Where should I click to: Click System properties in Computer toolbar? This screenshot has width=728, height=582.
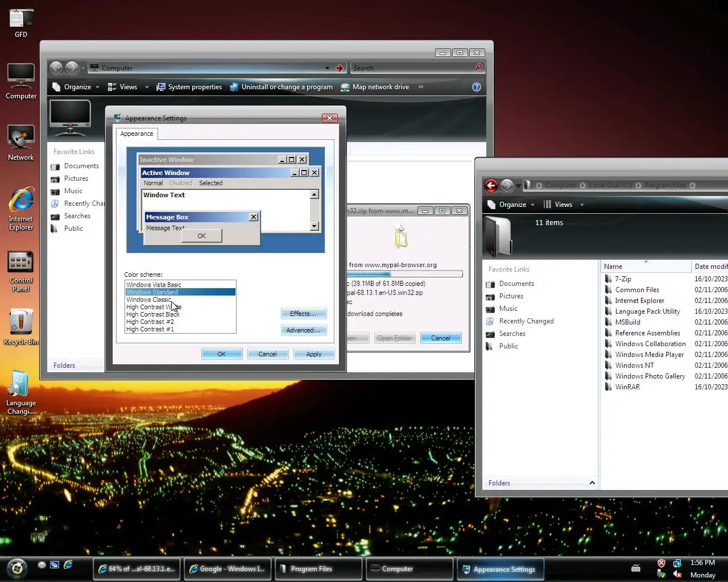[x=189, y=87]
